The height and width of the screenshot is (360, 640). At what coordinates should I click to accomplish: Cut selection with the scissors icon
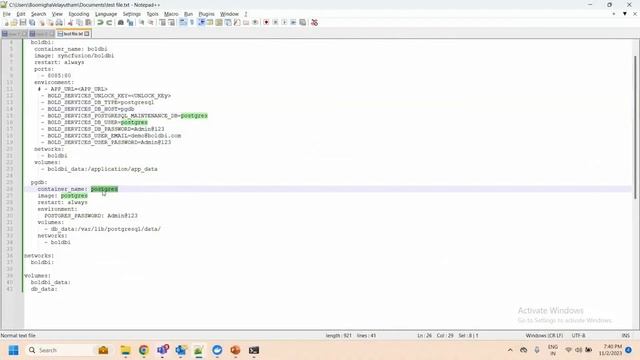(x=70, y=22)
